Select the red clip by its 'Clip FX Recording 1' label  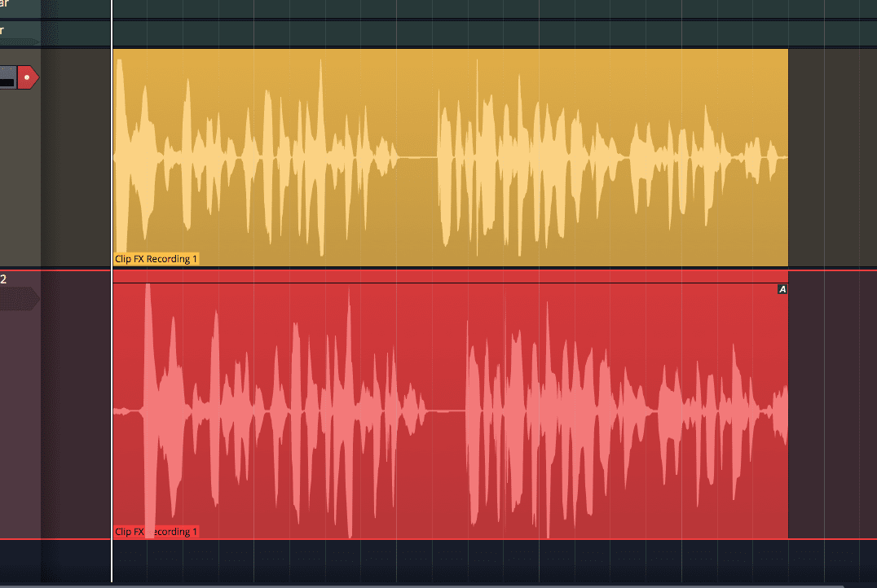click(156, 532)
